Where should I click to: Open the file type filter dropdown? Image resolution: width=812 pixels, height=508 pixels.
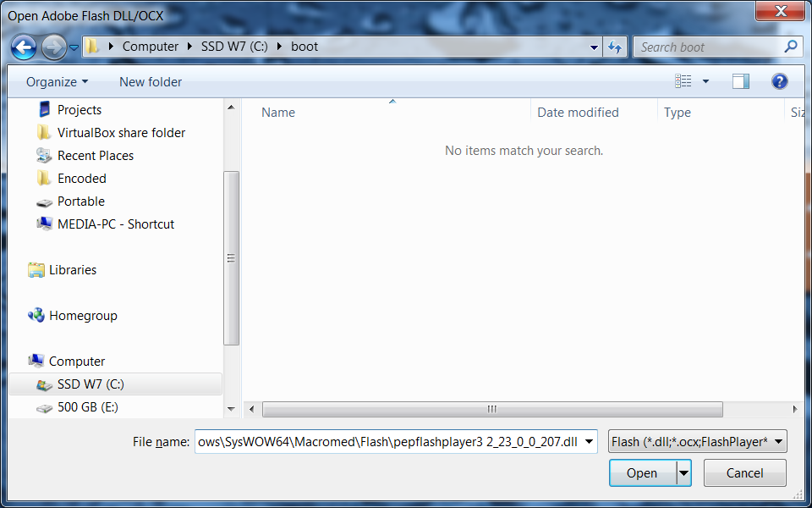698,442
